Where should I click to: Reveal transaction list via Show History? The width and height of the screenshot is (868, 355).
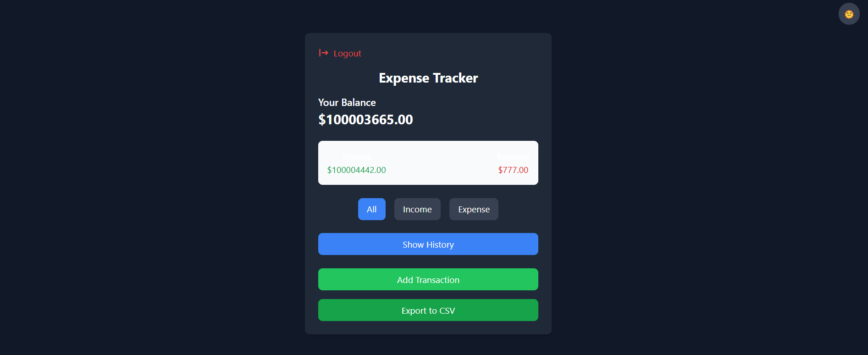[428, 244]
